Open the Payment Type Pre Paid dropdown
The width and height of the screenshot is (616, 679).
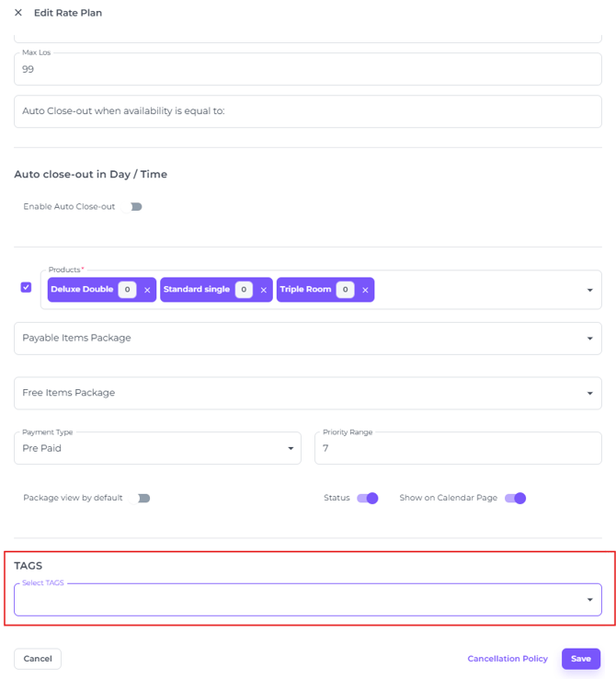[157, 449]
